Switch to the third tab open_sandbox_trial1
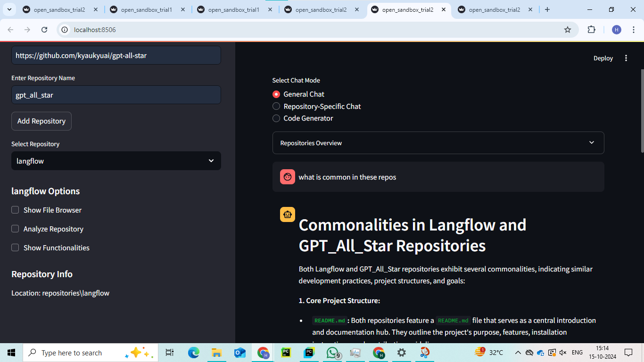644x362 pixels. coord(233,9)
